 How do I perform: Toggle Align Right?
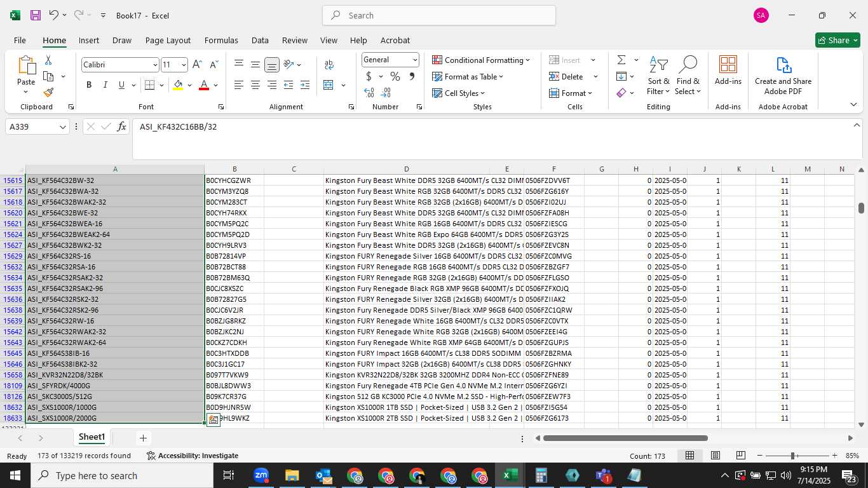(272, 85)
